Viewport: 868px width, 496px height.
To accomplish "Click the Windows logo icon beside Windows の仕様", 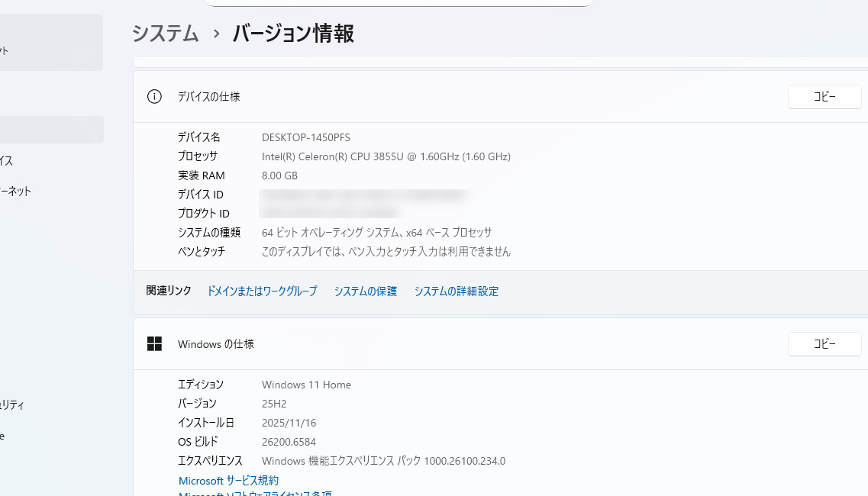I will 154,343.
